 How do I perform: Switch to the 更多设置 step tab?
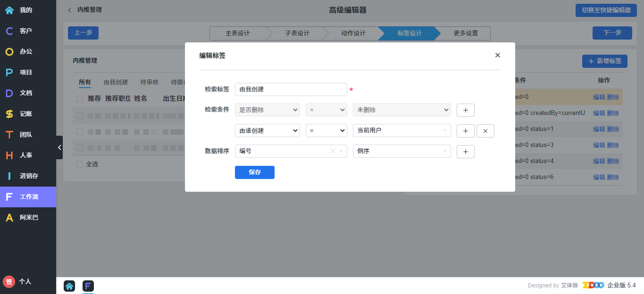(465, 33)
